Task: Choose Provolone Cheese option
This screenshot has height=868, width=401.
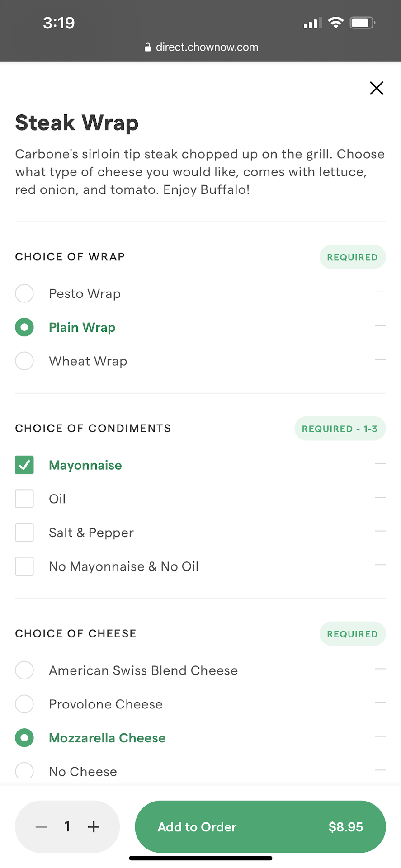Action: [x=24, y=704]
